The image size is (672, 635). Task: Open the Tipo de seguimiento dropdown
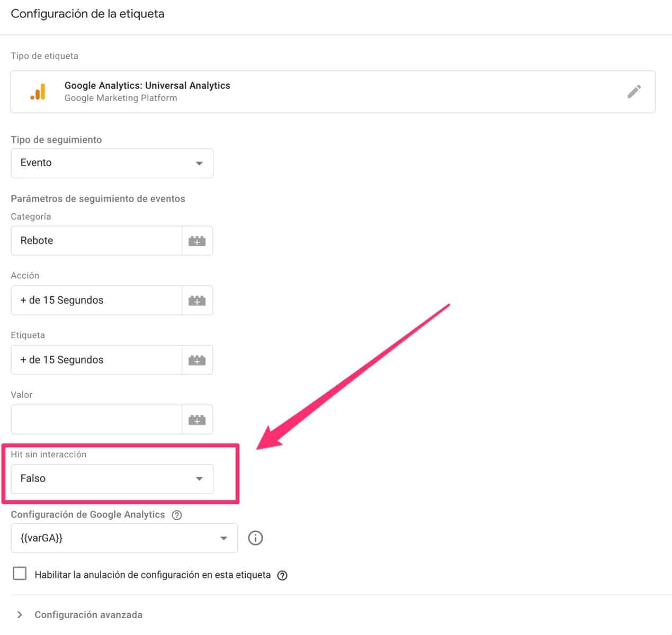[x=112, y=163]
